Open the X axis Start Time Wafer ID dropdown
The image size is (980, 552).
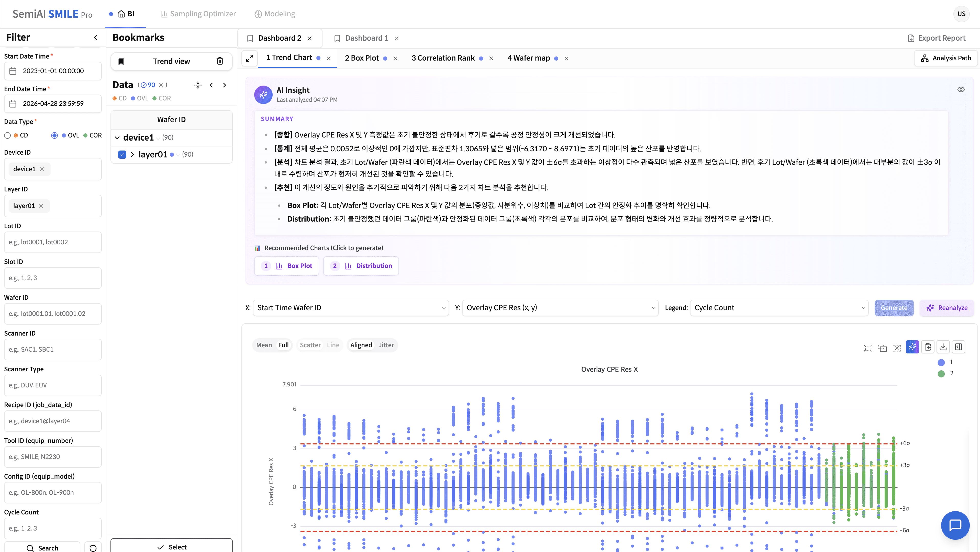[x=351, y=308]
